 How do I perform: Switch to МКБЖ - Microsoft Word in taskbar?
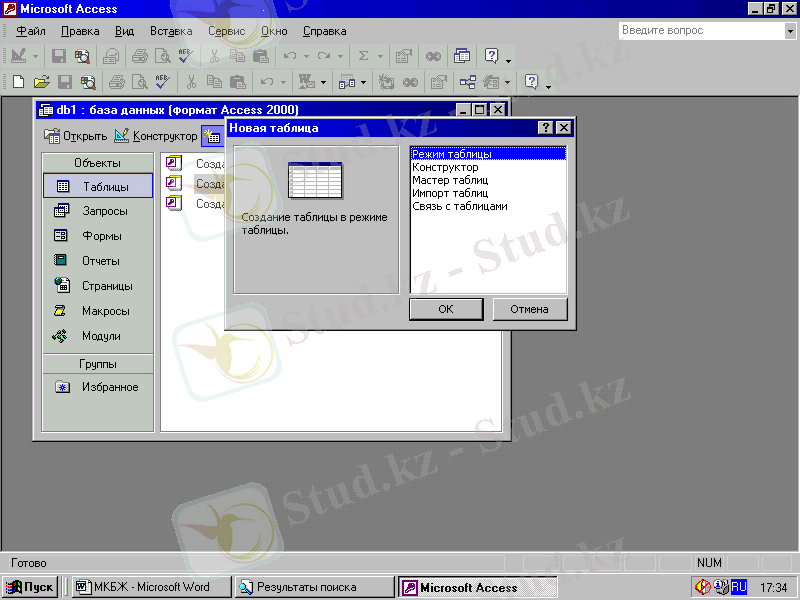click(150, 587)
